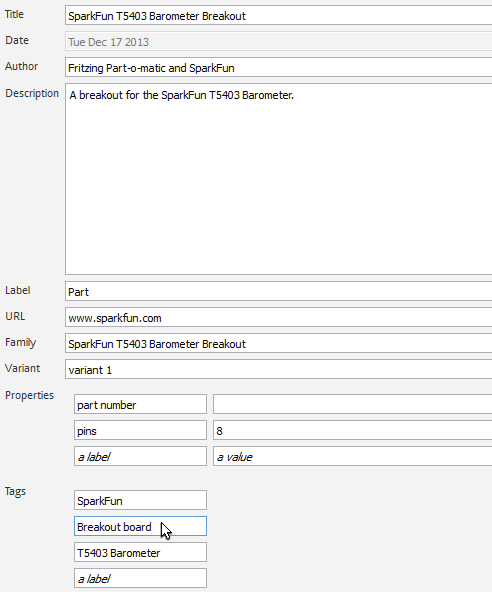Viewport: 492px width, 592px height.
Task: Click the Family field
Action: point(279,344)
